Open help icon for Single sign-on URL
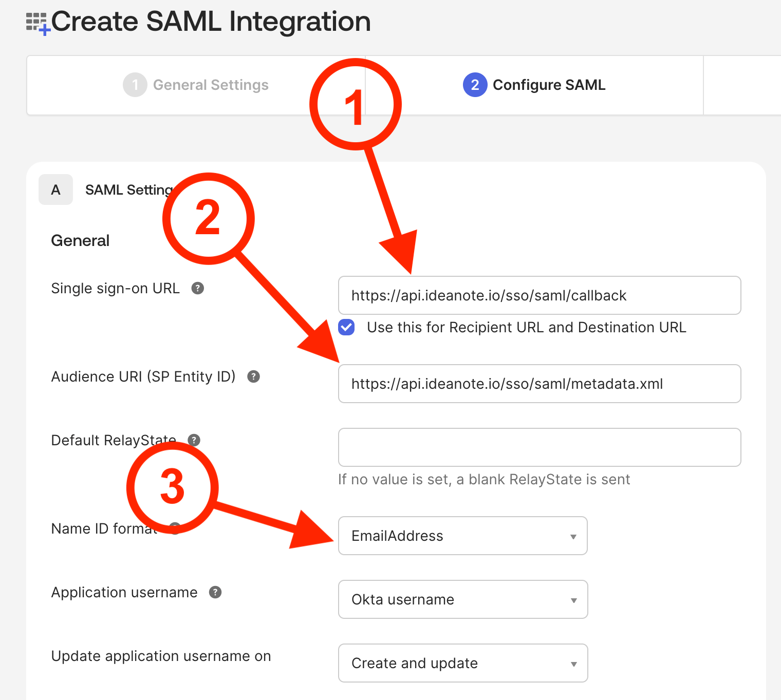Viewport: 781px width, 700px height. [198, 288]
